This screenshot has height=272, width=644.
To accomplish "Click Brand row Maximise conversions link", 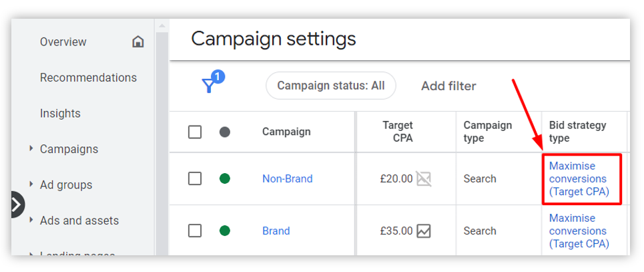I will (x=579, y=231).
